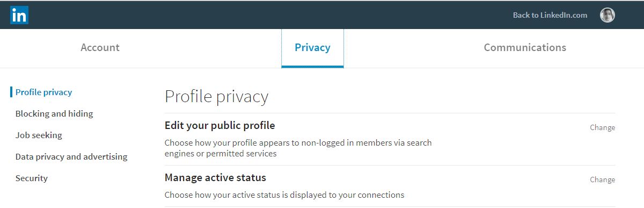This screenshot has height=208, width=644.
Task: Switch to the Account tab
Action: tap(100, 47)
